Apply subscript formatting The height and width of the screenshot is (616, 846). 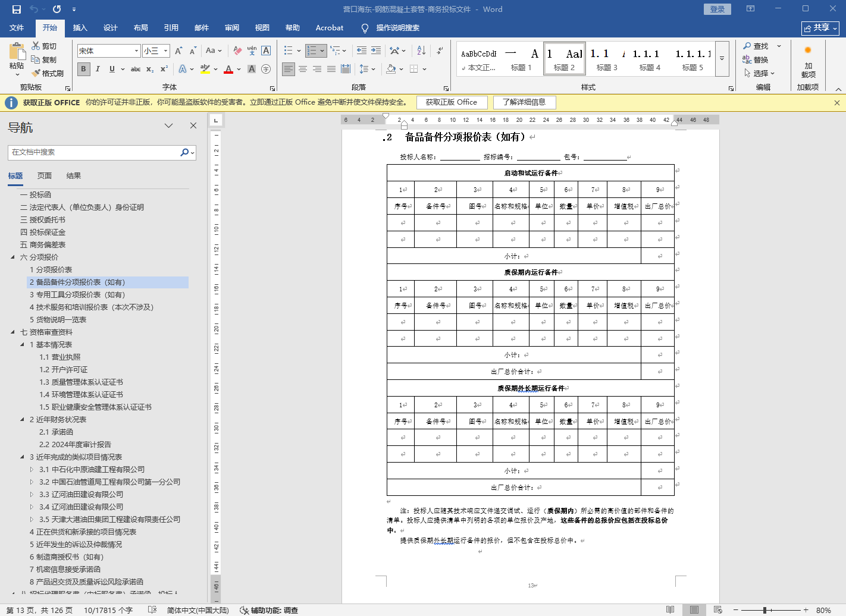click(x=150, y=69)
